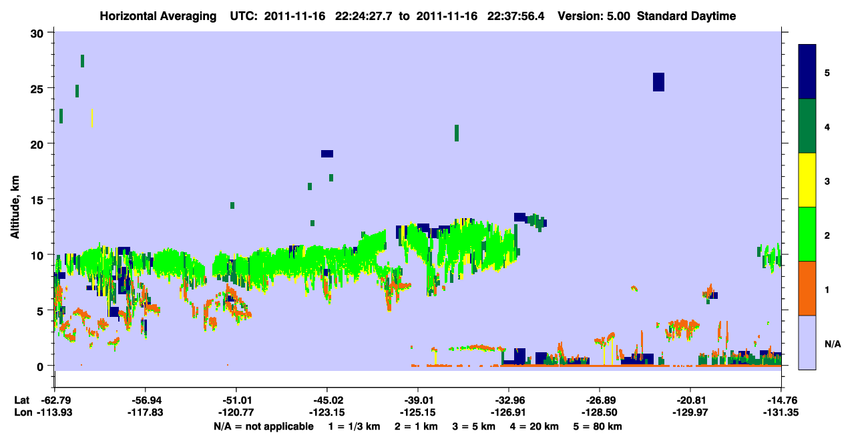The image size is (868, 445).
Task: Click latitude value -14.76
Action: pyautogui.click(x=781, y=400)
